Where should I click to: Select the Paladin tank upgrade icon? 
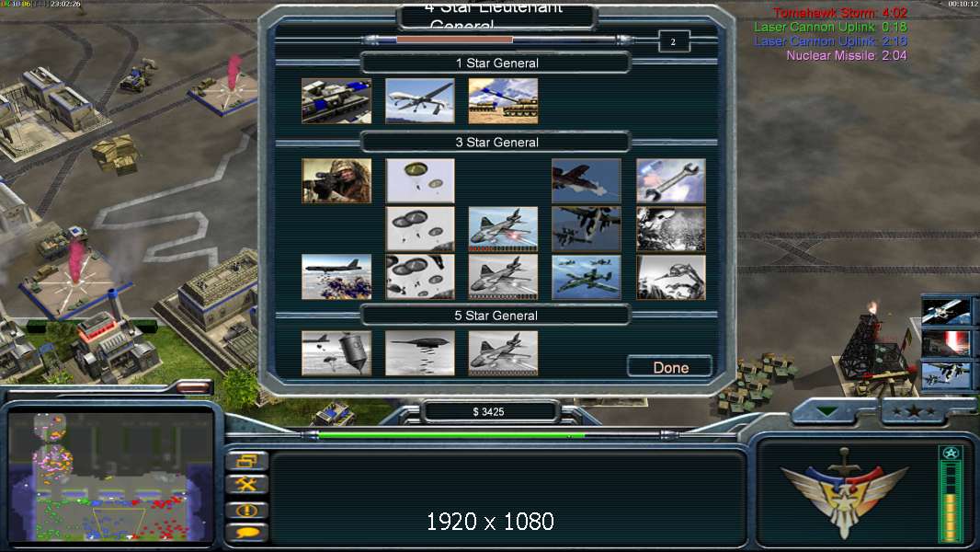(x=336, y=100)
